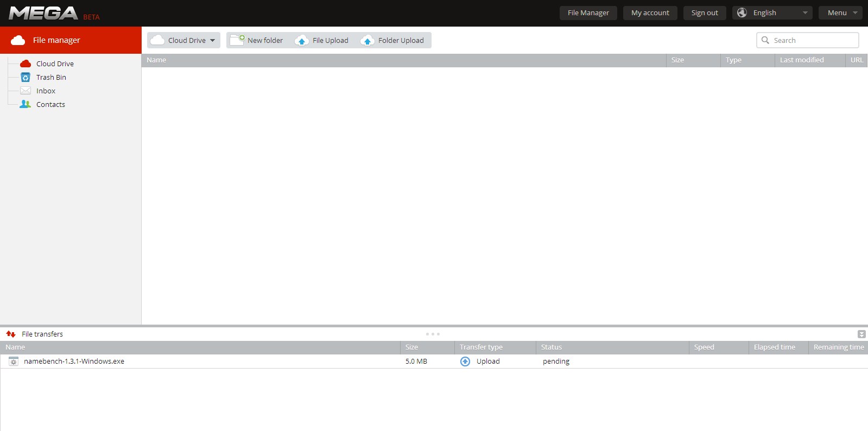Select the Inbox envelope icon
This screenshot has height=431, width=868.
[26, 91]
